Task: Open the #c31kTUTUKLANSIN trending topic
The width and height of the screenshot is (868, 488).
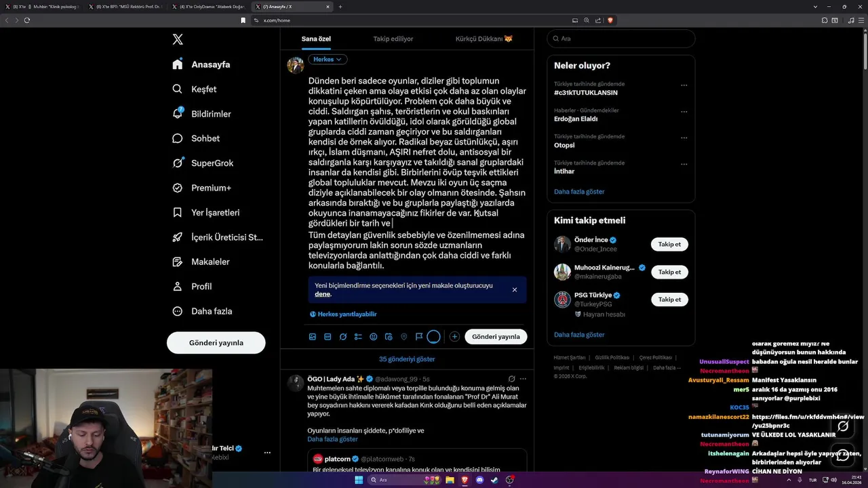Action: (586, 92)
